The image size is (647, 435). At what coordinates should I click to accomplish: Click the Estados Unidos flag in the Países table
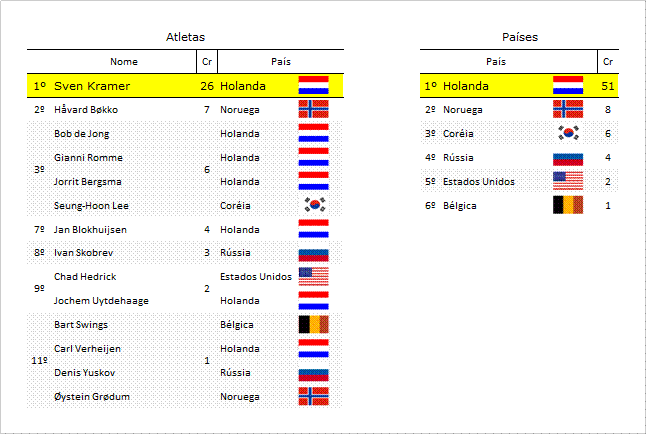pyautogui.click(x=568, y=181)
